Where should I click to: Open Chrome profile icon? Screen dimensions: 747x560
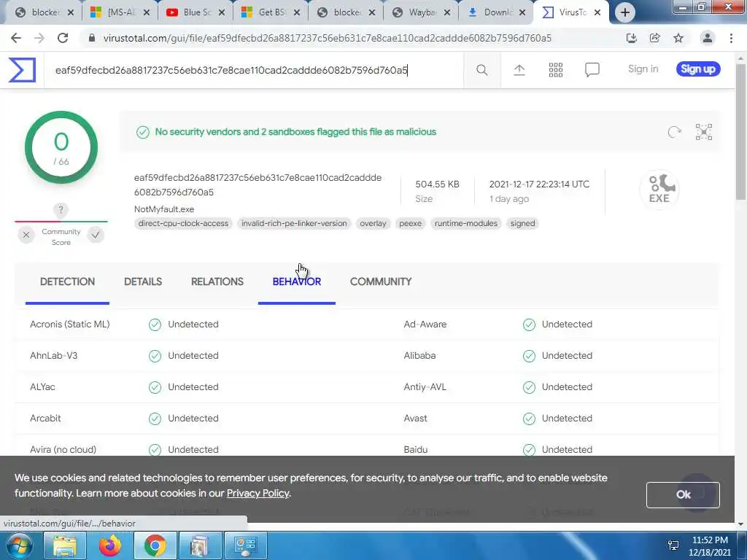(x=708, y=38)
